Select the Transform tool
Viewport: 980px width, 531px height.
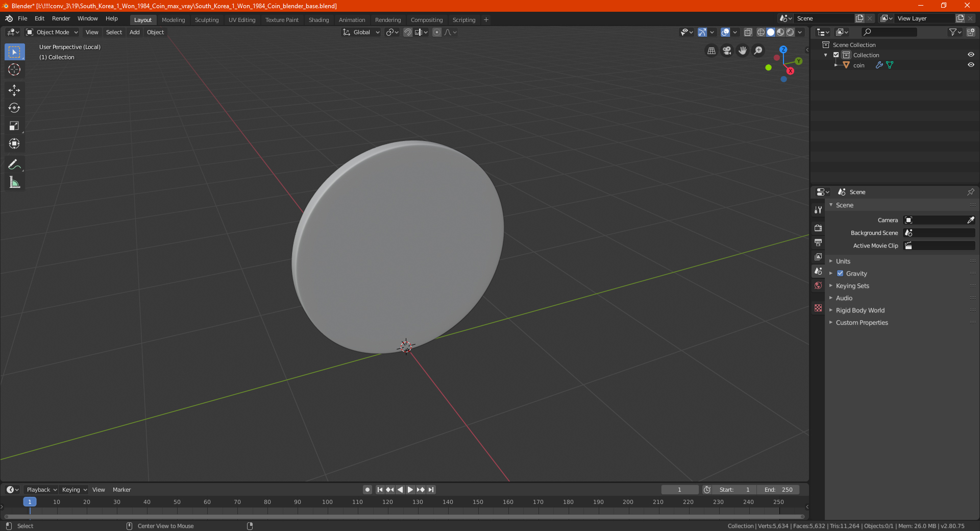14,143
